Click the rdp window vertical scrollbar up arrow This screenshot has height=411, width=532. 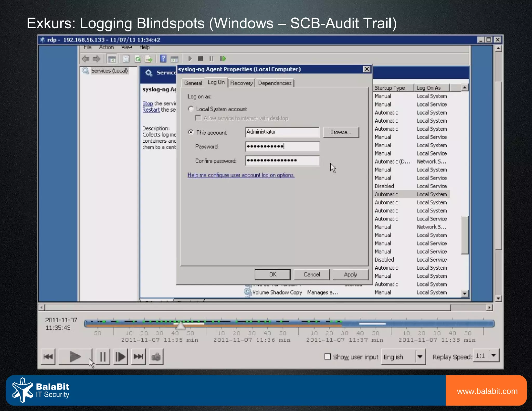pos(498,48)
